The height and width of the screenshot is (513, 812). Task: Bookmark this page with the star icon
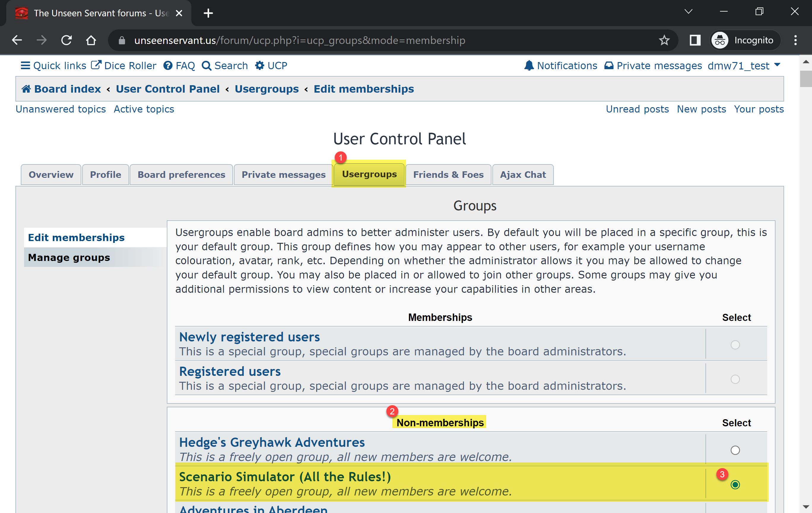pyautogui.click(x=664, y=40)
